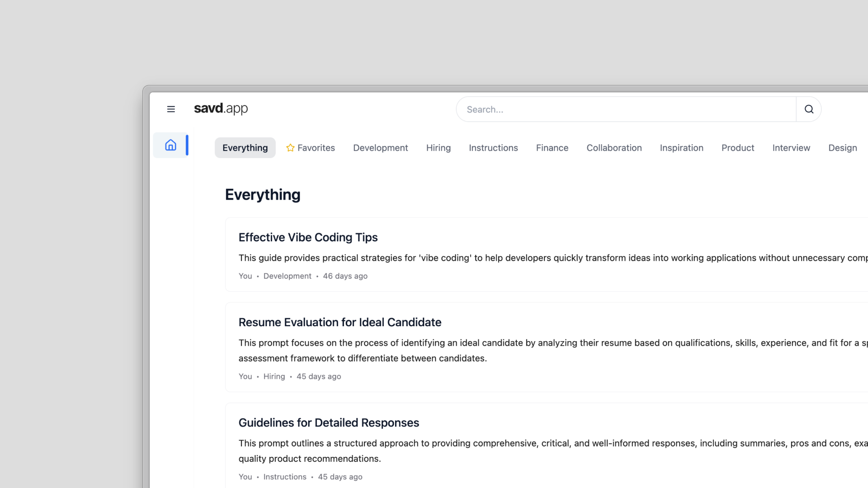Screen dimensions: 868x488
Task: Open the Collaboration section
Action: [614, 148]
